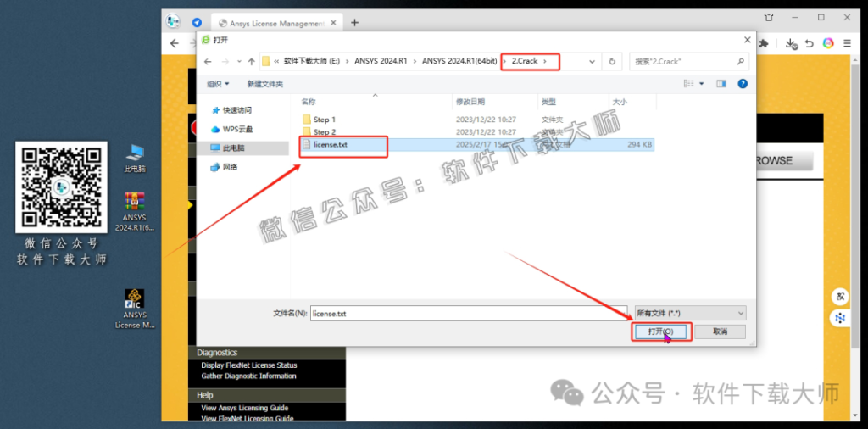Click the Ansys License Management browser tab
Viewport: 868px width, 429px height.
pyautogui.click(x=275, y=23)
